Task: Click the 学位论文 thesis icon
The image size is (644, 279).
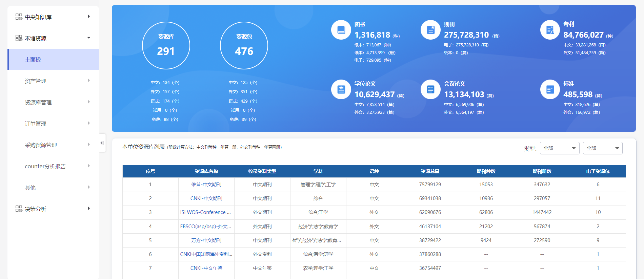Action: (x=341, y=89)
